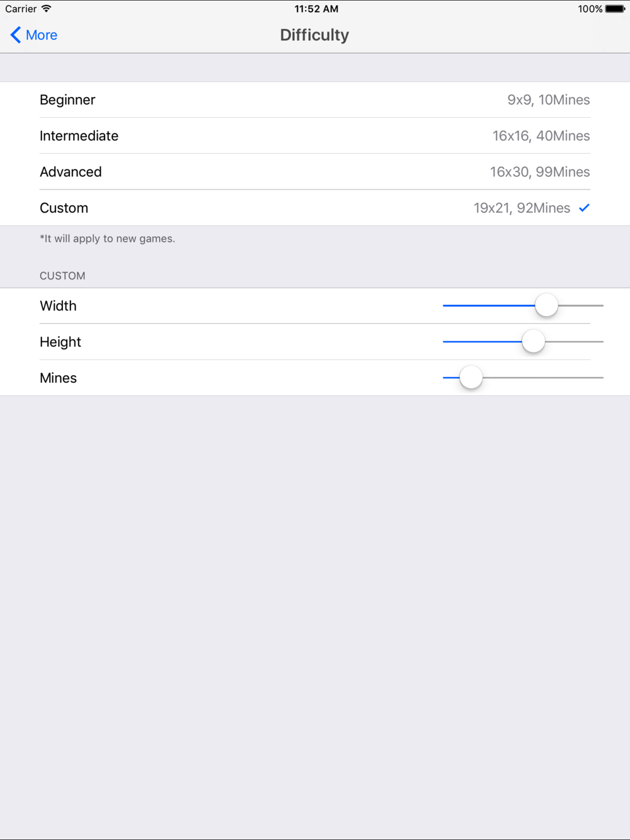The width and height of the screenshot is (630, 840).
Task: Tap the Width label
Action: [x=58, y=306]
